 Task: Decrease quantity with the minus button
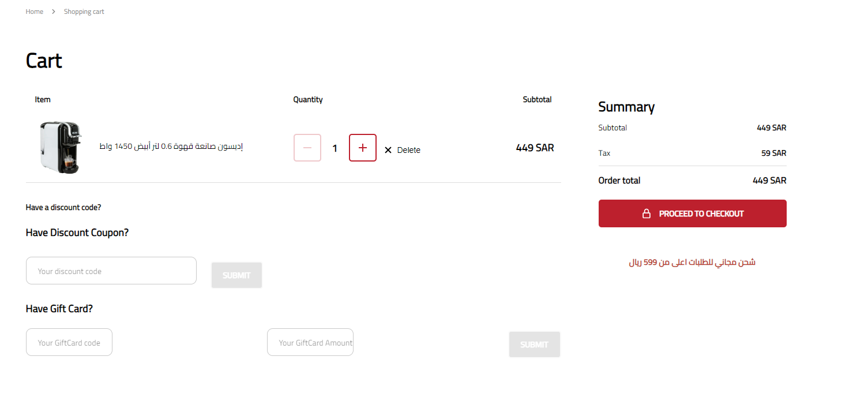pyautogui.click(x=307, y=148)
